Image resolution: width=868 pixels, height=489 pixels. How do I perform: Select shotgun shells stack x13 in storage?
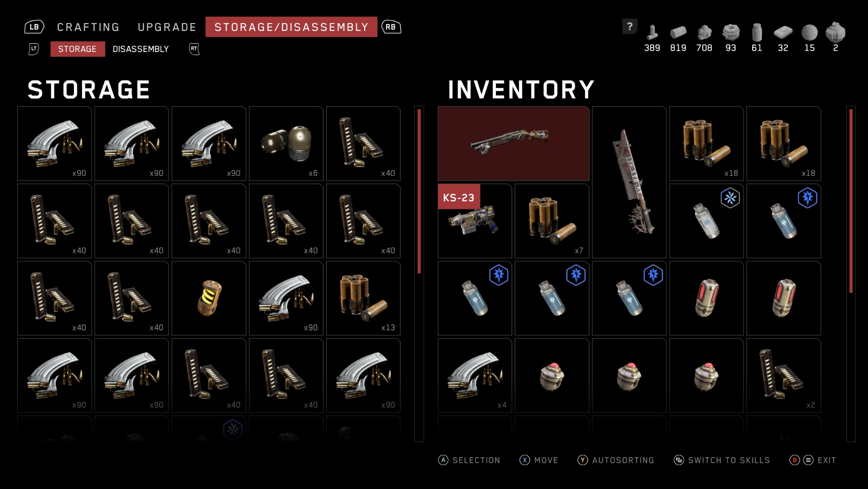pos(363,298)
